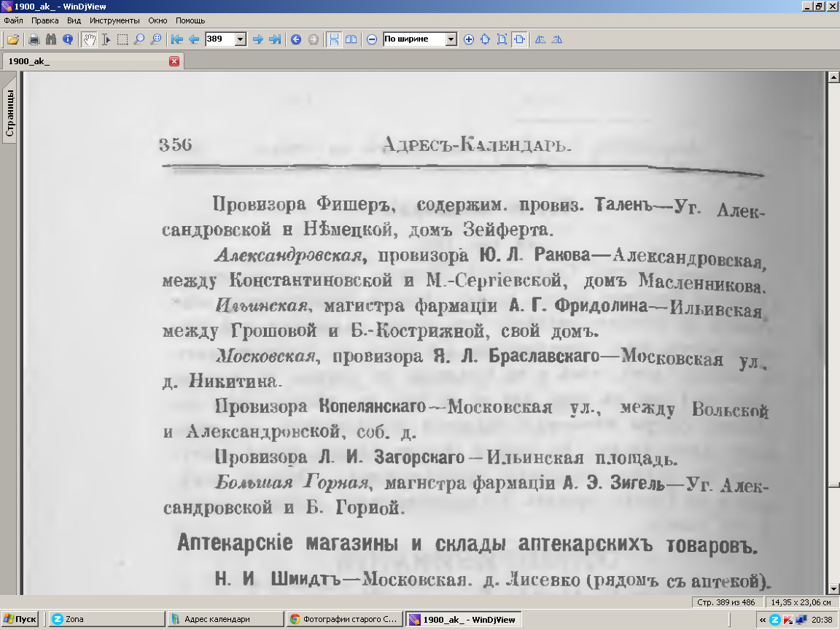Go to the first page
The width and height of the screenshot is (840, 630).
[x=177, y=39]
